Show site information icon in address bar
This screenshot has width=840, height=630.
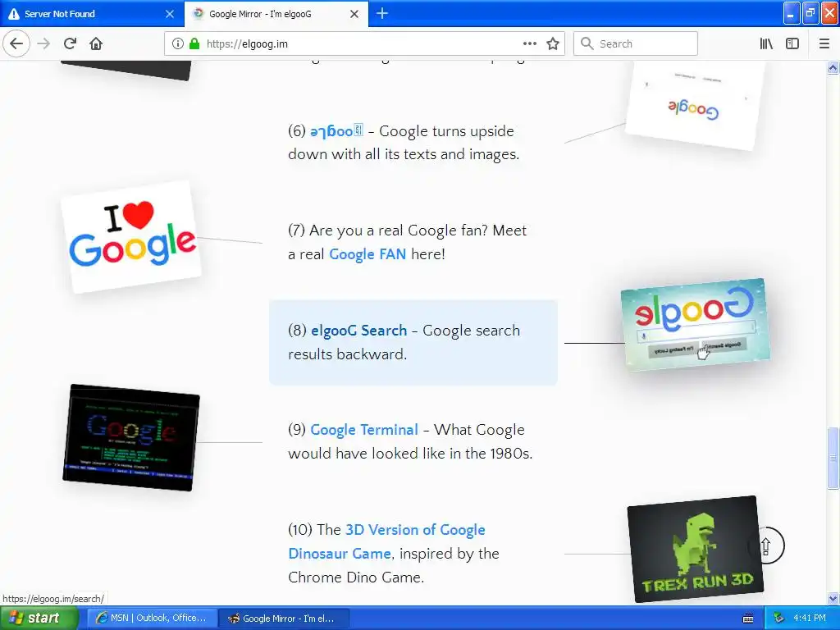(x=178, y=43)
